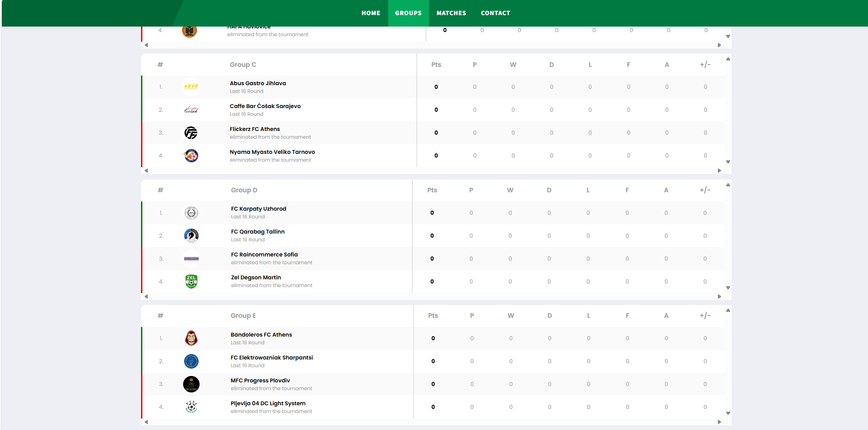Click the D column header in Group D

[x=549, y=190]
